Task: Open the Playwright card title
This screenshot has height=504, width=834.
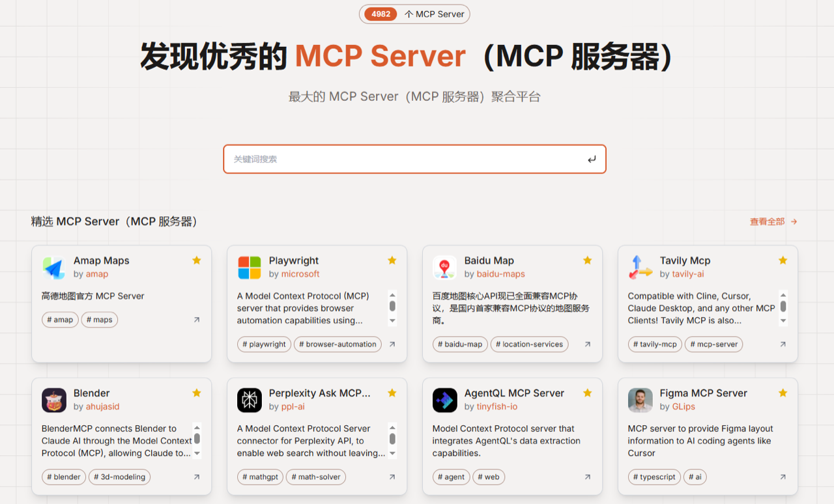Action: [x=294, y=260]
